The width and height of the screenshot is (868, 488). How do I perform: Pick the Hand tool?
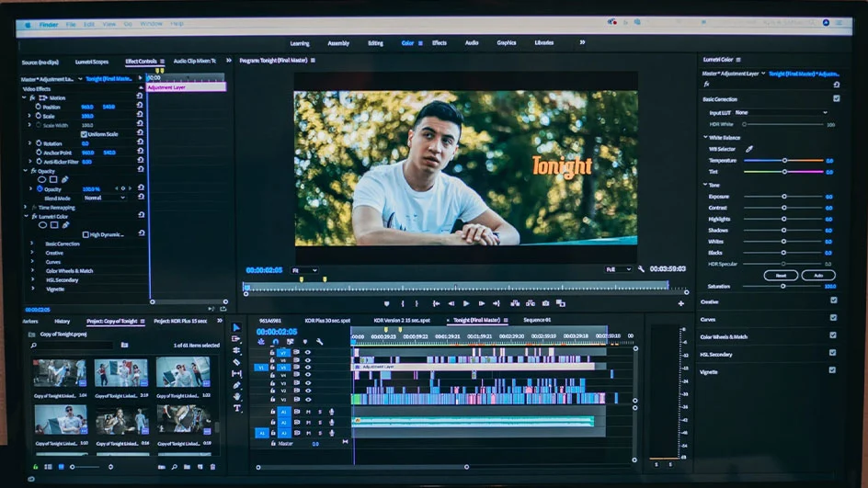tap(236, 397)
